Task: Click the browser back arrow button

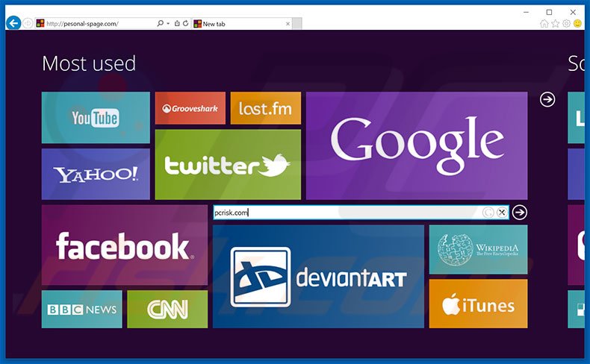Action: (13, 23)
